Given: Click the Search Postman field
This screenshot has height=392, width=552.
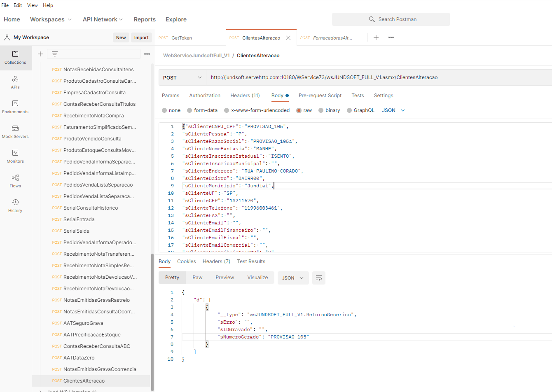Looking at the screenshot, I should [391, 19].
